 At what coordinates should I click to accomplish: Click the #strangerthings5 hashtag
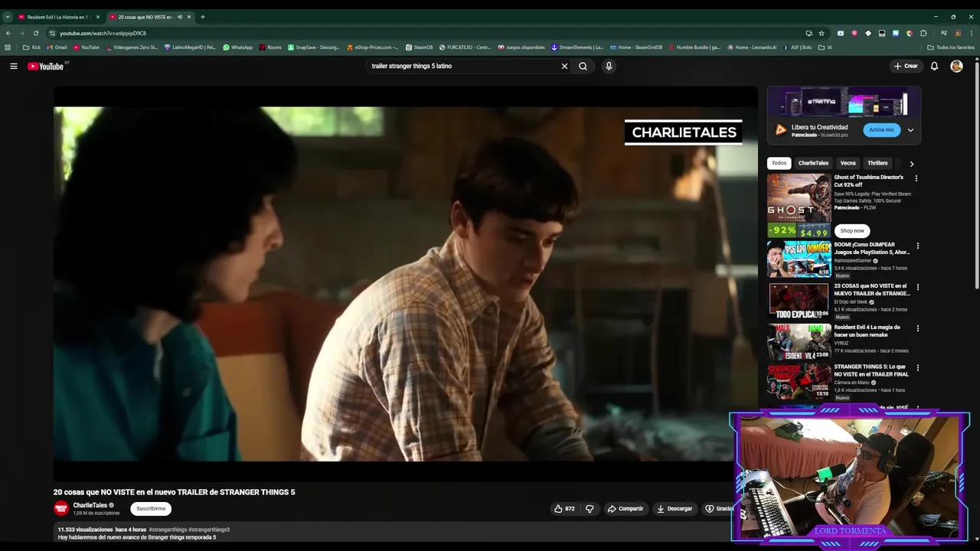point(209,530)
